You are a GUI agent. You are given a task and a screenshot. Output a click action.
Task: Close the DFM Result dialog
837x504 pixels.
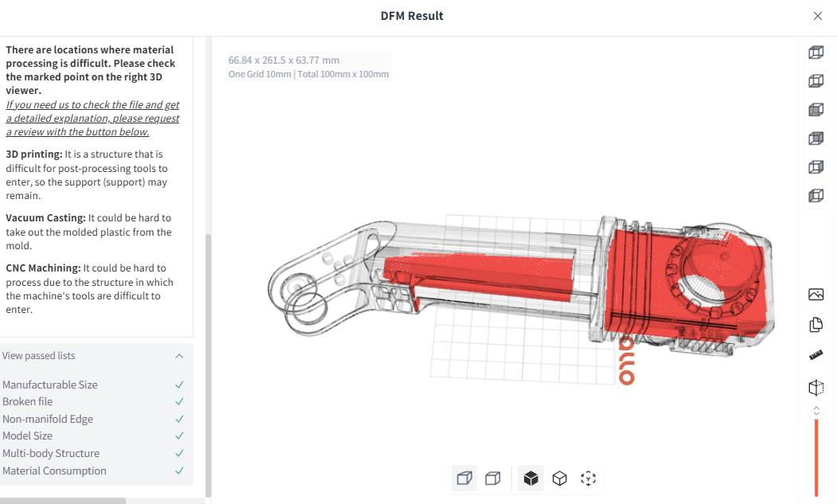point(817,15)
